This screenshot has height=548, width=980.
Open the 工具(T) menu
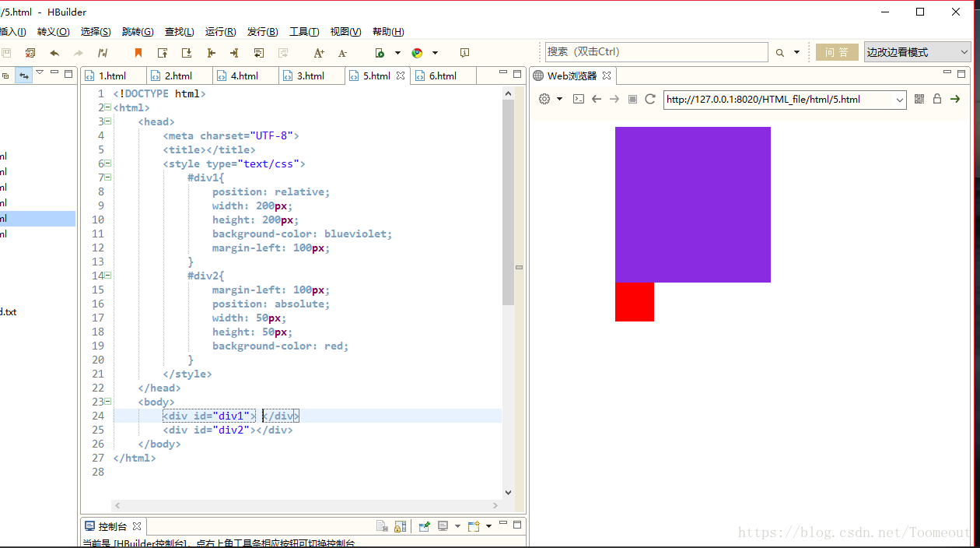tap(304, 32)
